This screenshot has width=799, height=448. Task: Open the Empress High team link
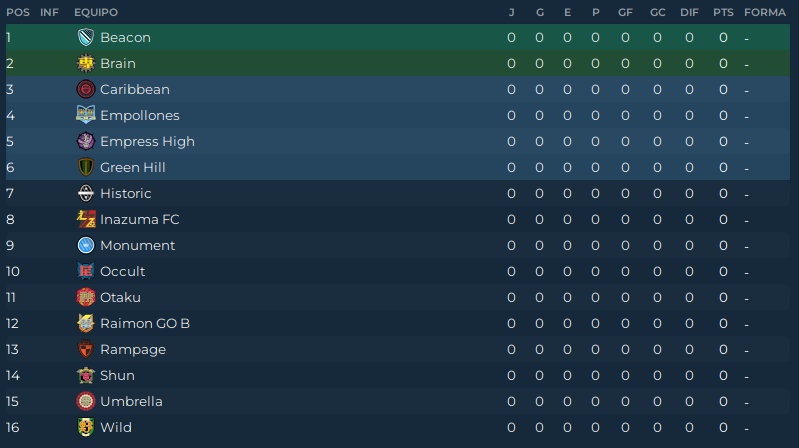pos(147,141)
